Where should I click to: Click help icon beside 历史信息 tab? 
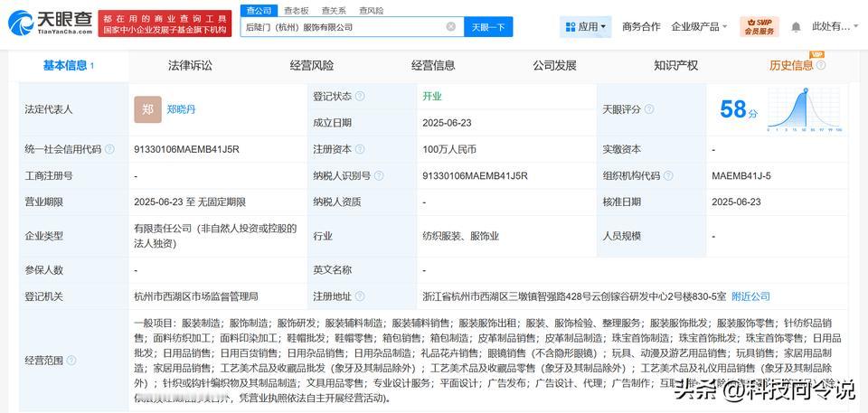point(820,65)
